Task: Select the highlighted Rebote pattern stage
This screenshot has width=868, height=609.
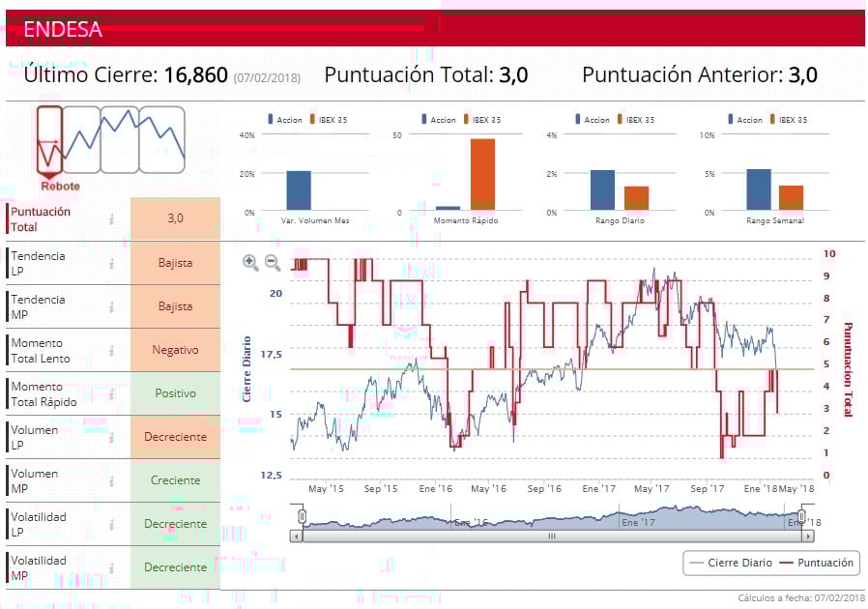Action: coord(49,140)
